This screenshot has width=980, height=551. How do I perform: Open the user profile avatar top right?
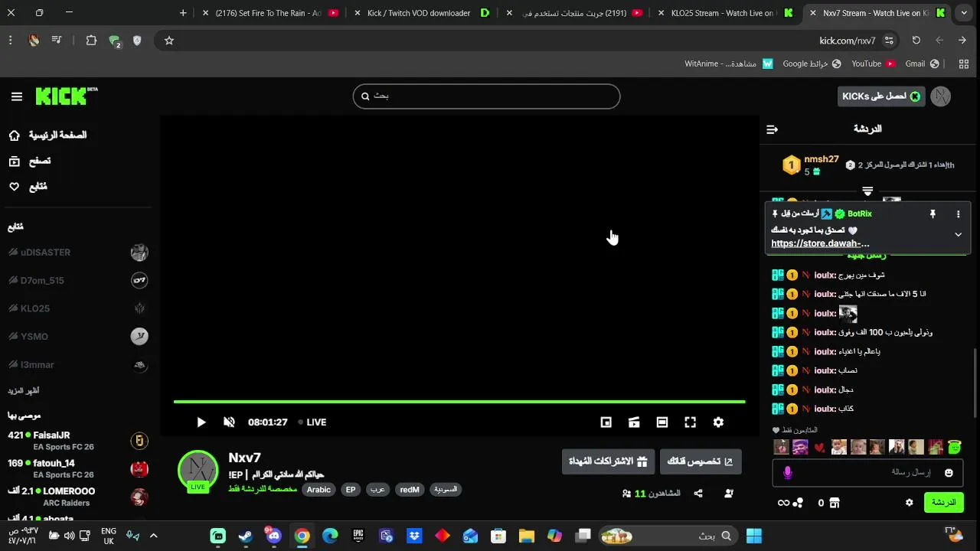tap(941, 96)
